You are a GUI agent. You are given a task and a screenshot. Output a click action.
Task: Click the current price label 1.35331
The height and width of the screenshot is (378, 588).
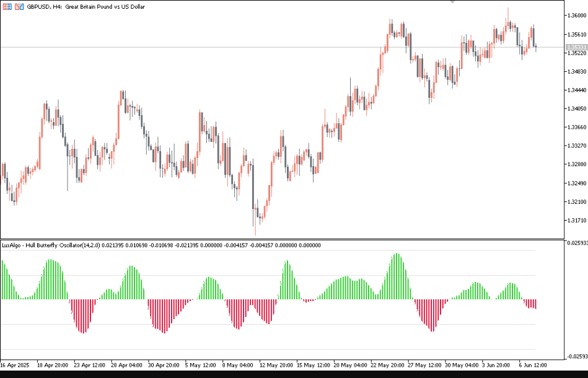(x=576, y=47)
